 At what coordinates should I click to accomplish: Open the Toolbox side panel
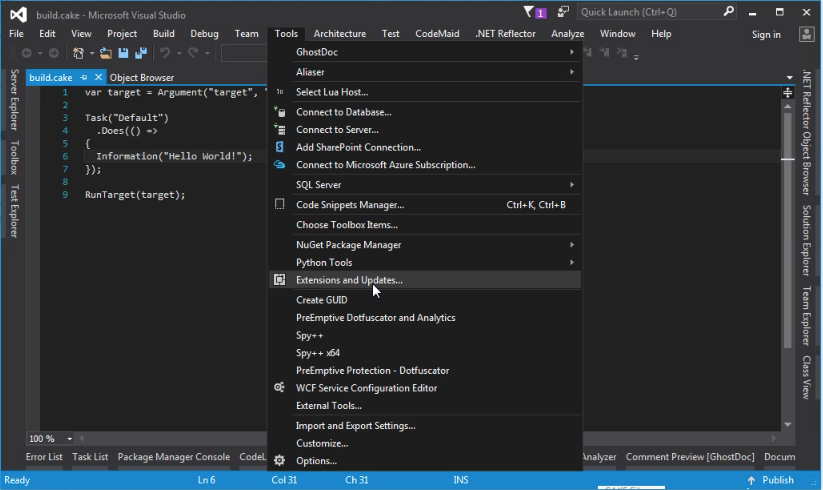tap(14, 157)
